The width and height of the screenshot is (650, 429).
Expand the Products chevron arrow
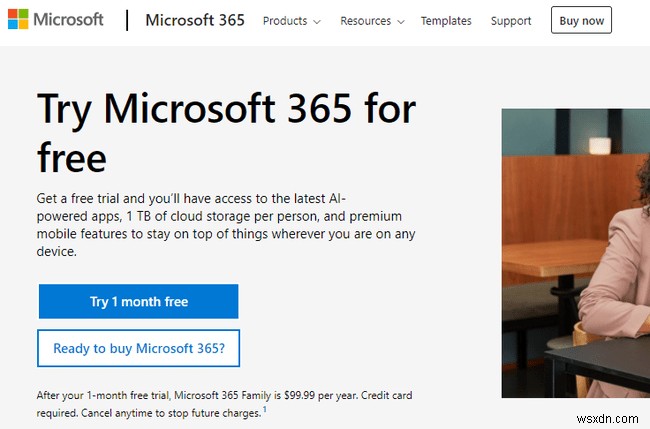(x=316, y=21)
